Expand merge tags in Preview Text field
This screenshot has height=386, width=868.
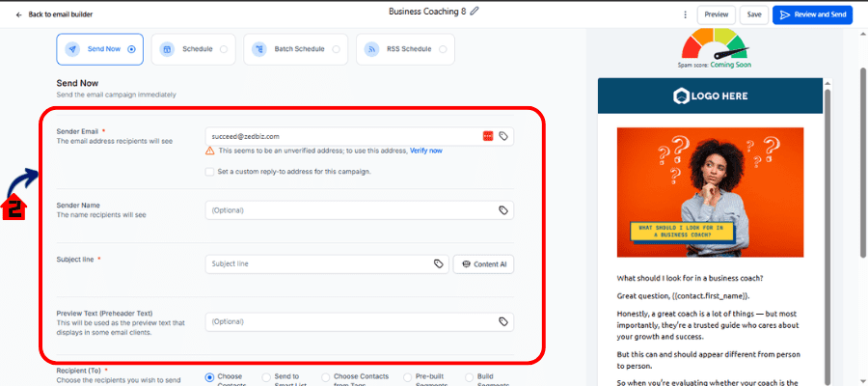pos(502,321)
